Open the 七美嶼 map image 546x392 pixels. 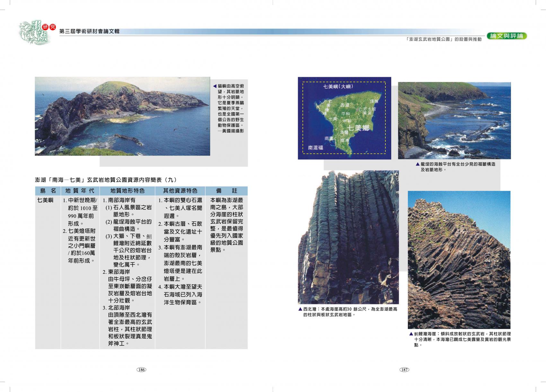[344, 118]
